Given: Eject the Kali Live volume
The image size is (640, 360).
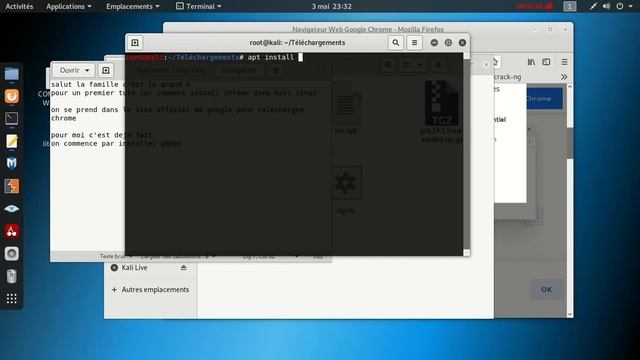Looking at the screenshot, I should (183, 268).
